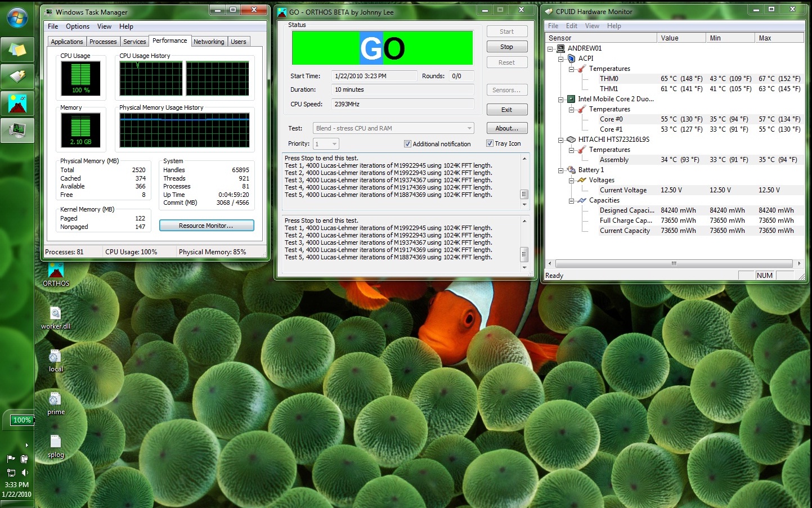Open the Windows Start orb
The image size is (812, 508).
[17, 18]
